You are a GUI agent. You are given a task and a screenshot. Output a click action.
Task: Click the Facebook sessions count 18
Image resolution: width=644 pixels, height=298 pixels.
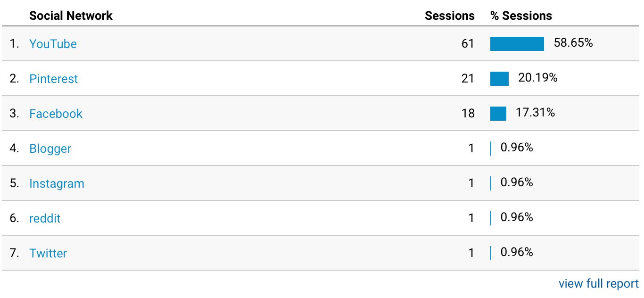pyautogui.click(x=468, y=114)
